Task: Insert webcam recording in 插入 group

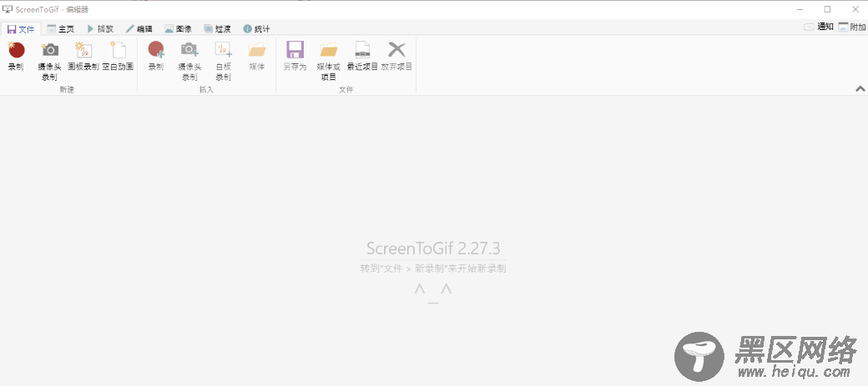Action: pyautogui.click(x=190, y=61)
